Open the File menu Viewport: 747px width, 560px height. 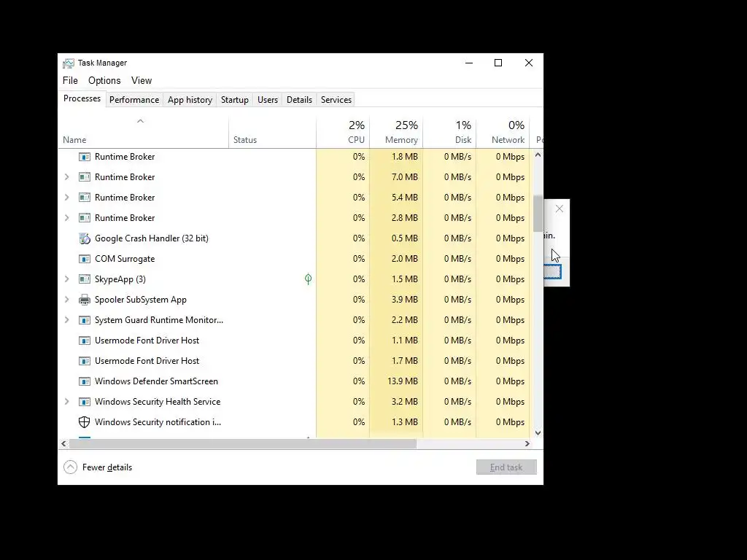(x=70, y=80)
